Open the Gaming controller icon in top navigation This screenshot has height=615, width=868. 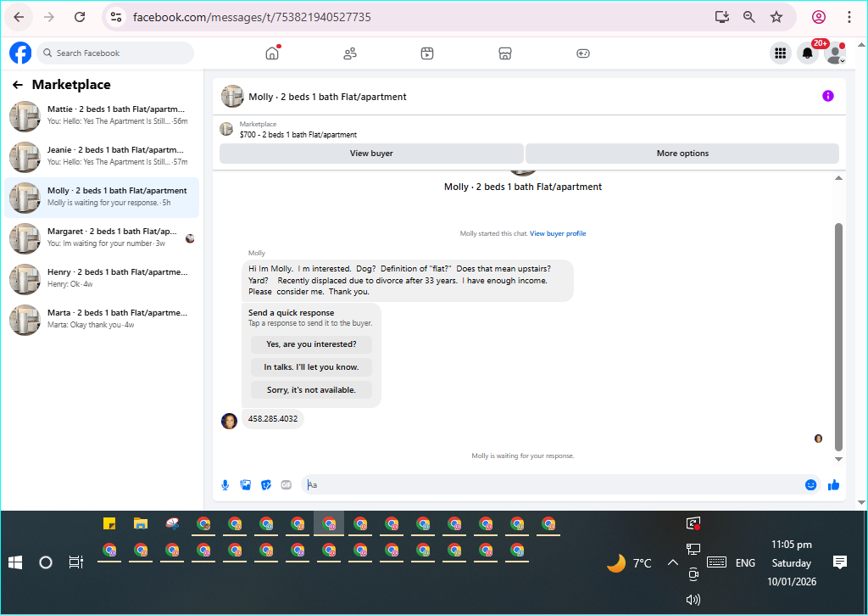(583, 53)
